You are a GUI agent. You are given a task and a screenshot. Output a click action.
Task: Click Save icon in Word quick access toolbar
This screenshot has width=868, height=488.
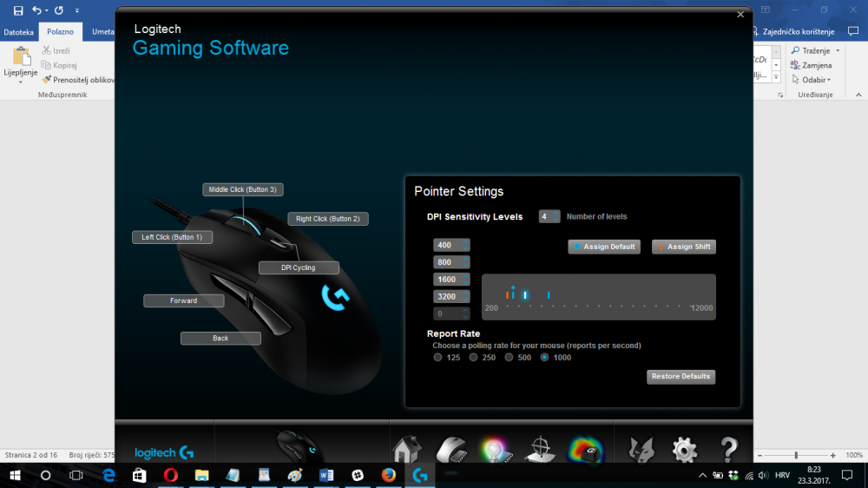pos(18,10)
